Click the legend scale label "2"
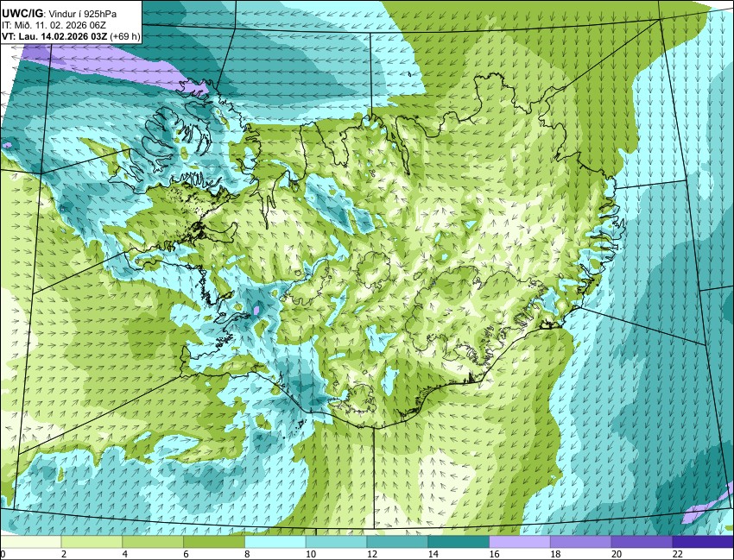This screenshot has width=734, height=560. tap(63, 554)
